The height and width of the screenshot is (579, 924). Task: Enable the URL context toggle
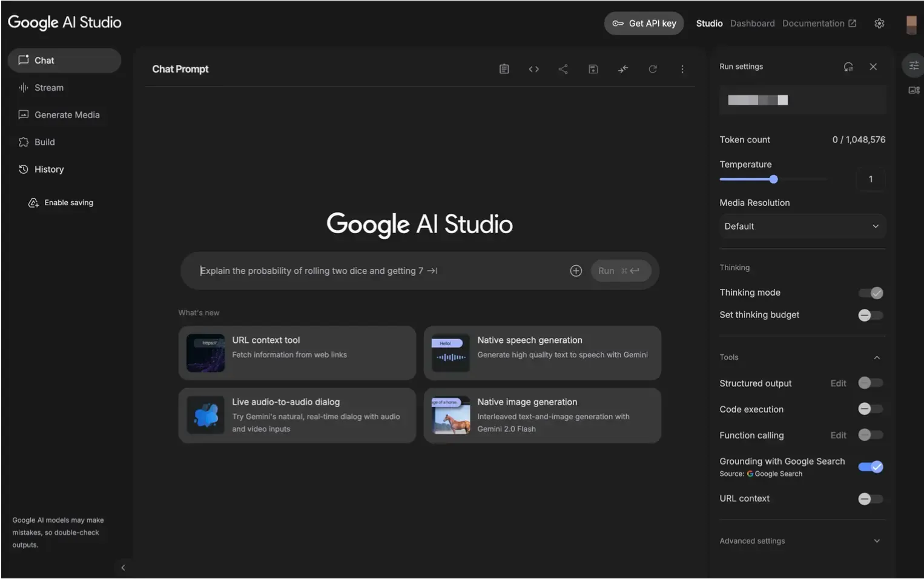click(x=871, y=499)
